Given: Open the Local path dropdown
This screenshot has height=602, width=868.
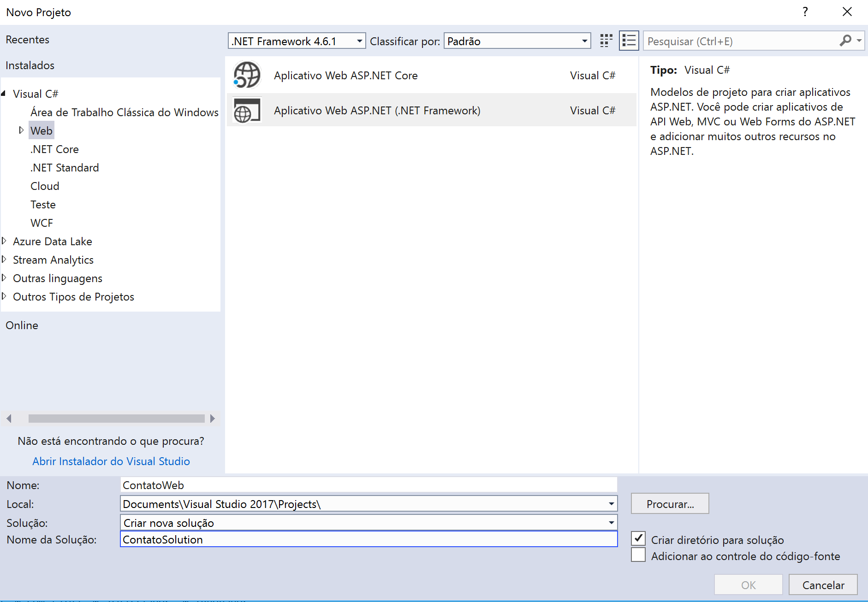Looking at the screenshot, I should click(611, 504).
